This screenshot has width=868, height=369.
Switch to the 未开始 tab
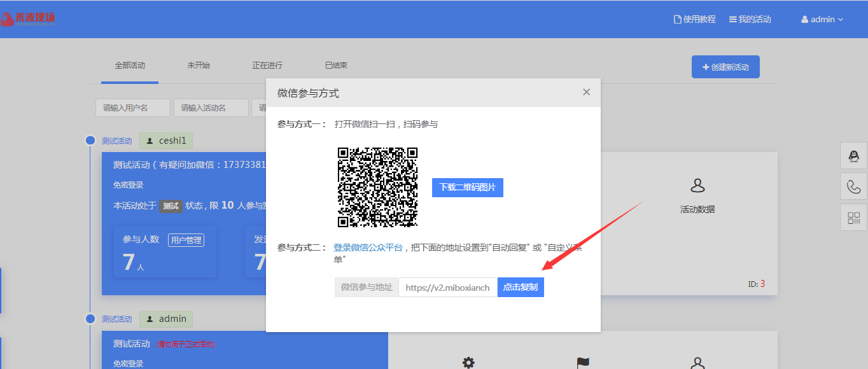click(x=199, y=66)
